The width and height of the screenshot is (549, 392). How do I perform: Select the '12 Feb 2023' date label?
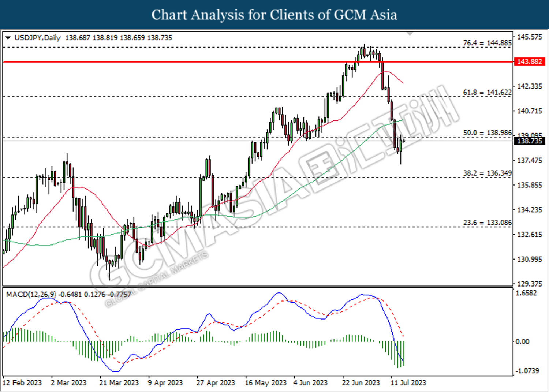22,383
